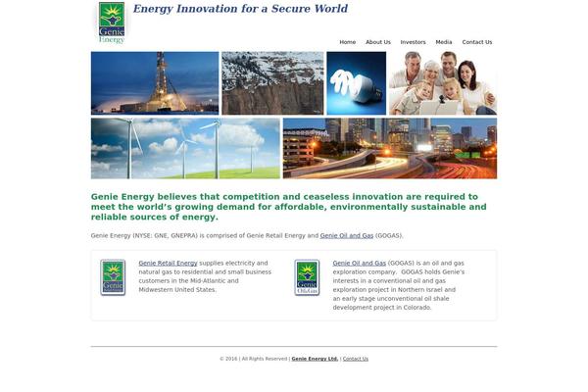
Task: Open the Contact Us link in the footer
Action: tap(356, 359)
